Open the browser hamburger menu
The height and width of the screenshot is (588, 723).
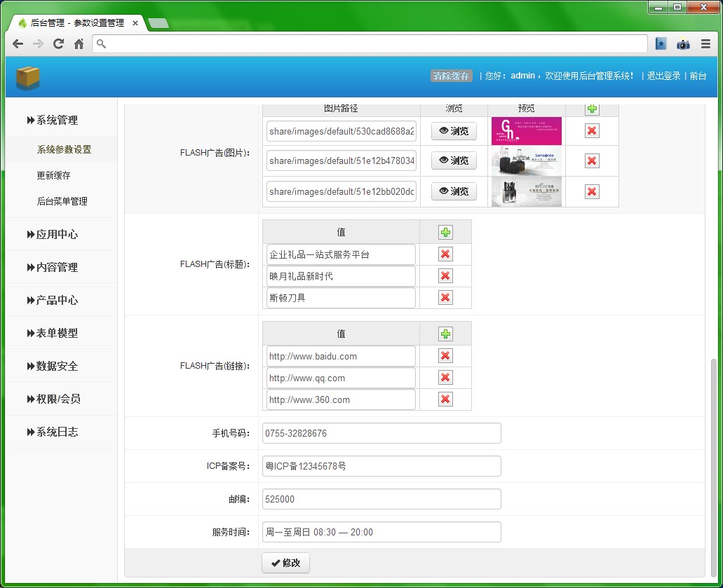[x=705, y=44]
